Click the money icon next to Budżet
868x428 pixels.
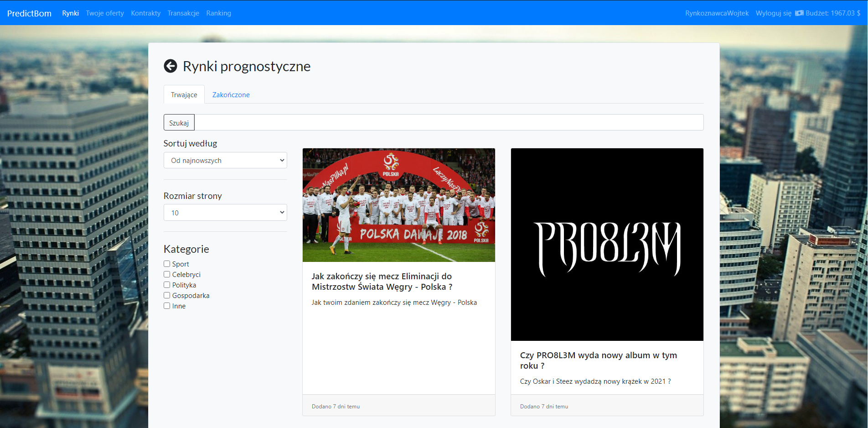799,13
